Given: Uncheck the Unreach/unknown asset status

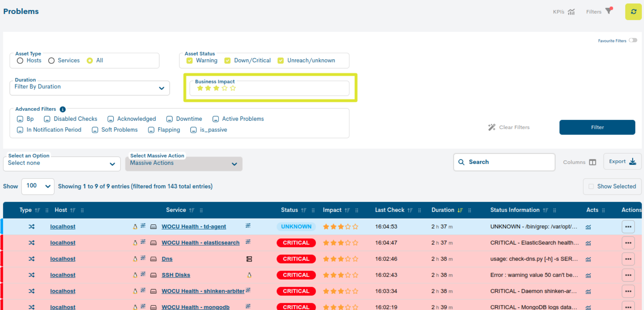Looking at the screenshot, I should click(280, 61).
